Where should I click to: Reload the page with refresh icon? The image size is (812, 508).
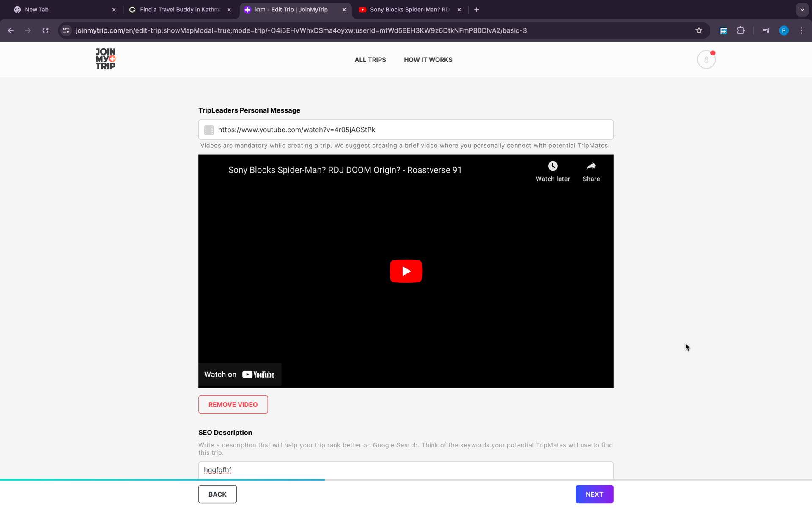point(45,30)
